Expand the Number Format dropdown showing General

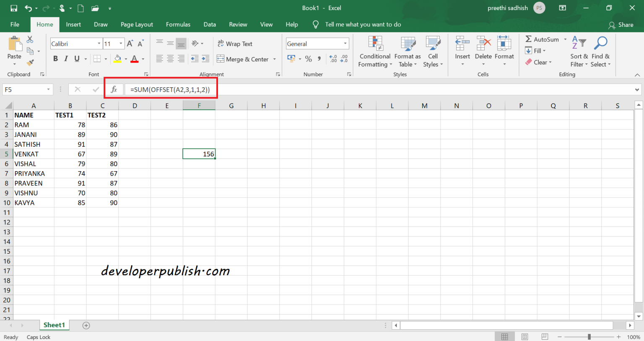click(x=345, y=43)
